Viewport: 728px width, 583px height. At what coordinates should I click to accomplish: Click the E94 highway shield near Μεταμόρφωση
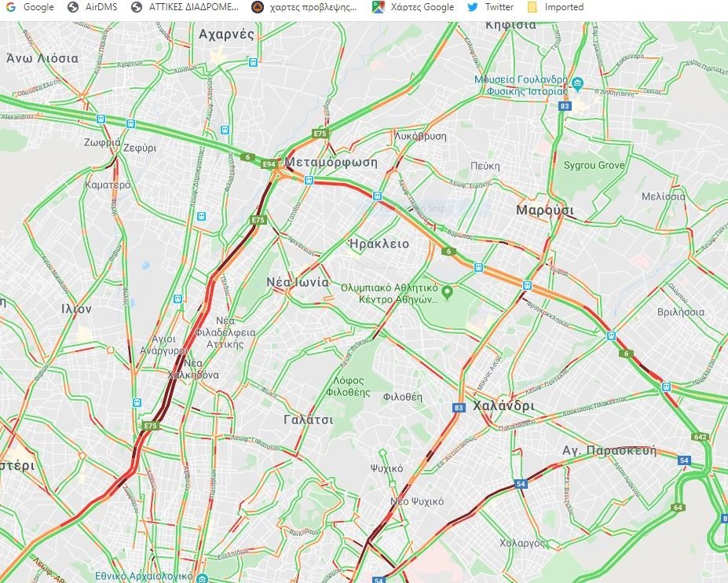pos(269,164)
